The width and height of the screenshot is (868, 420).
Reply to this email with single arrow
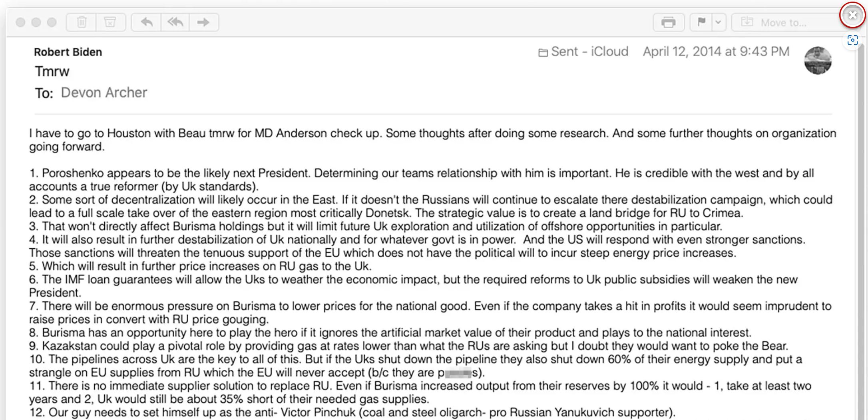click(x=147, y=22)
